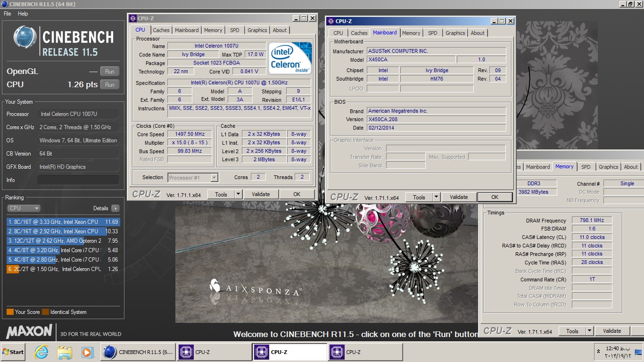644x362 pixels.
Task: Select ranking row 8C/16T @ 2.92 GHz Xeon
Action: coord(63,231)
